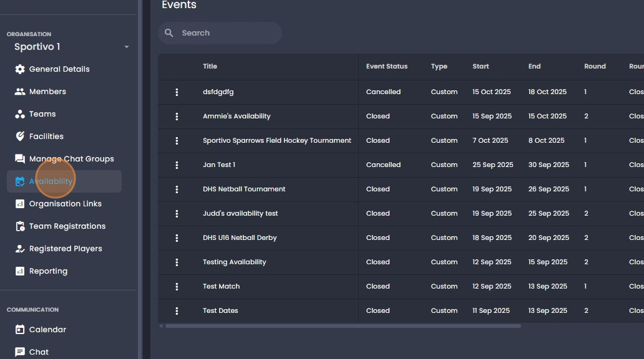Click the Members people icon

point(20,92)
